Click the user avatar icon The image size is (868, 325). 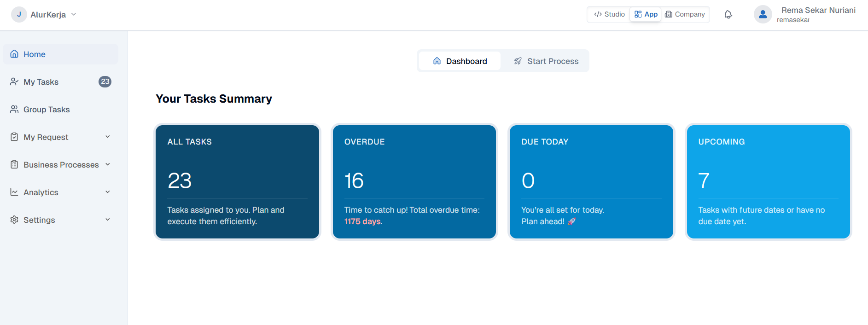coord(763,15)
